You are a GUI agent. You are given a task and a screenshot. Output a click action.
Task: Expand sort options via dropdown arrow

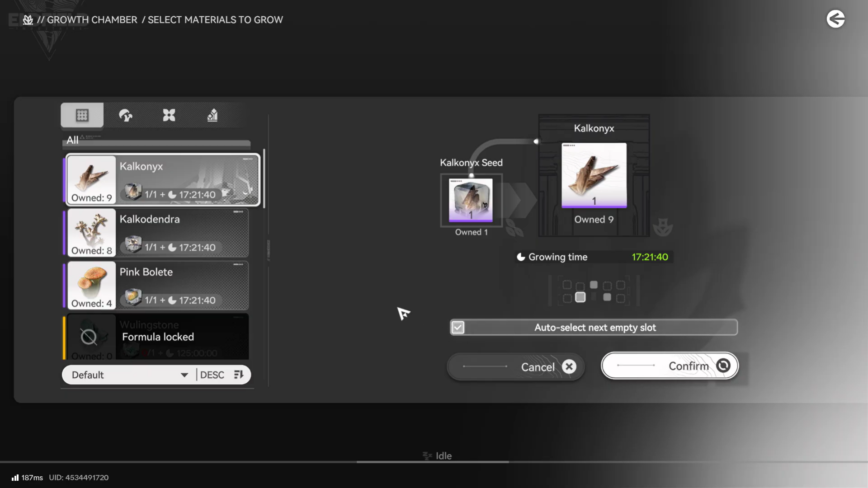click(x=184, y=375)
